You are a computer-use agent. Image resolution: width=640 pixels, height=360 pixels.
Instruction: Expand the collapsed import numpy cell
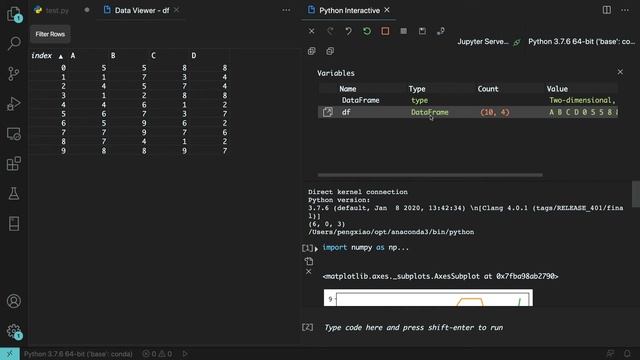point(316,249)
